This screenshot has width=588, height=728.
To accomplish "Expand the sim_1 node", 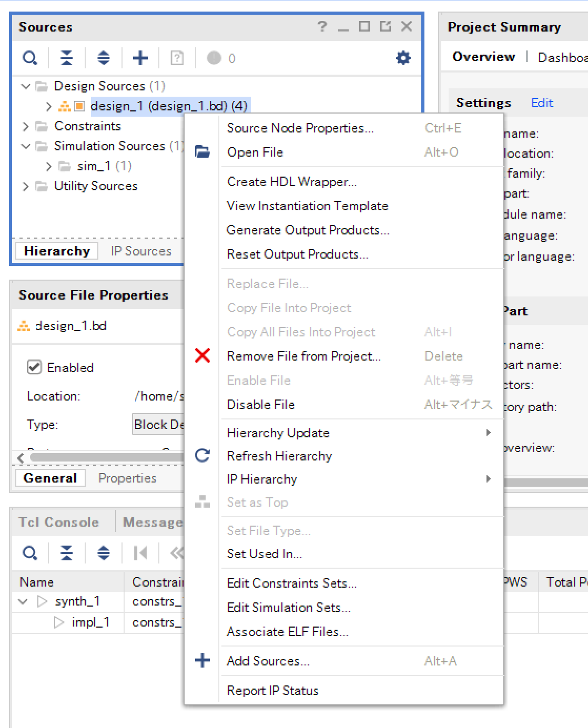I will point(48,166).
